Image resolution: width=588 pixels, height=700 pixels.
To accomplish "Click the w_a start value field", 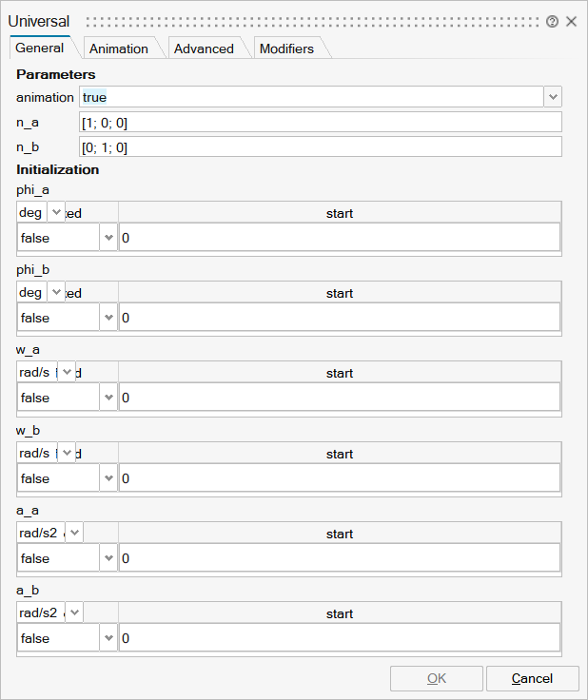I will (340, 398).
